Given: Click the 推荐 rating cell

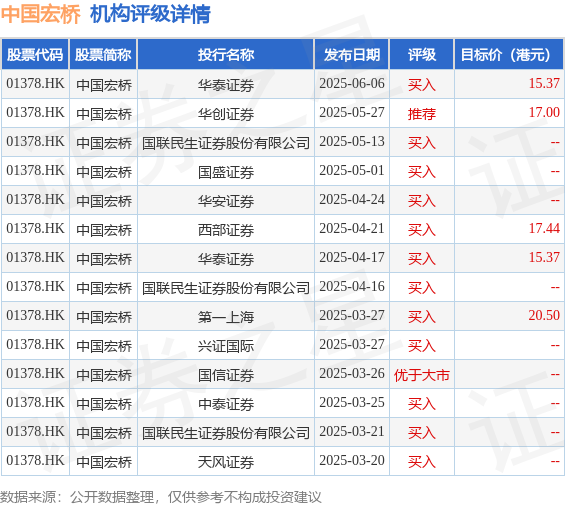Looking at the screenshot, I should pyautogui.click(x=422, y=114).
